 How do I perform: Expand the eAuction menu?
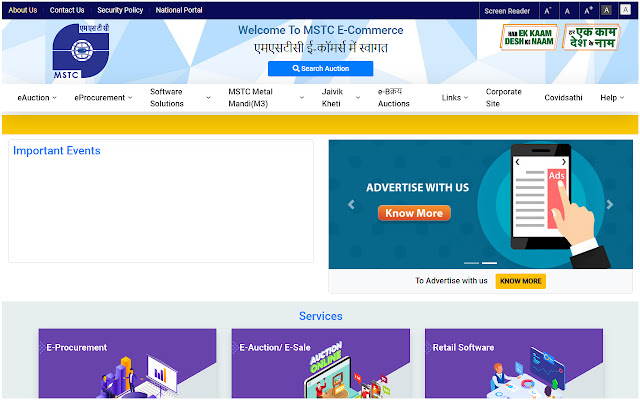click(37, 98)
